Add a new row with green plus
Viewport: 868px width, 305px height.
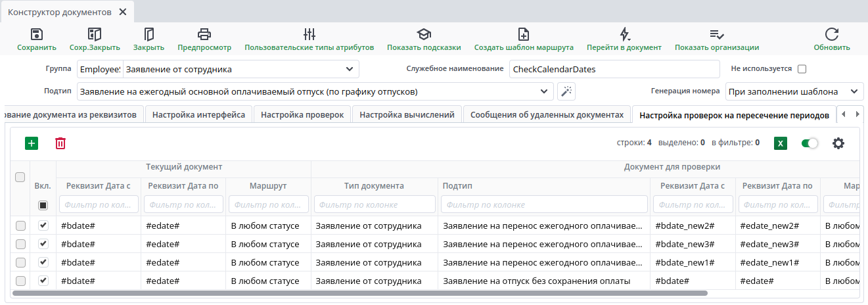click(32, 143)
